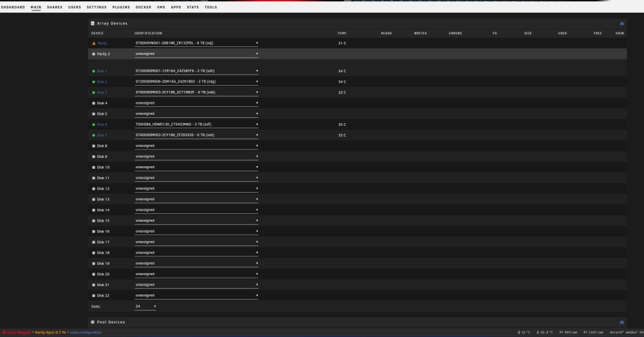Open the Disk 4 unassigned dropdown
The image size is (644, 337).
(196, 103)
